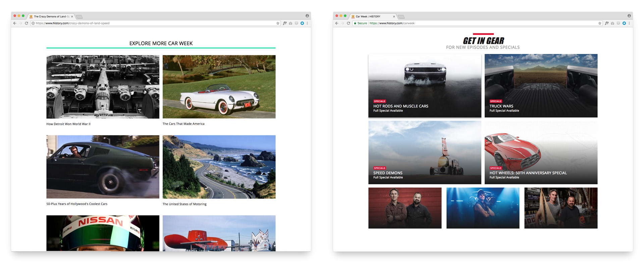Image resolution: width=644 pixels, height=267 pixels.
Task: Click the SPECIALS tag on Hot Rods card
Action: pos(380,101)
